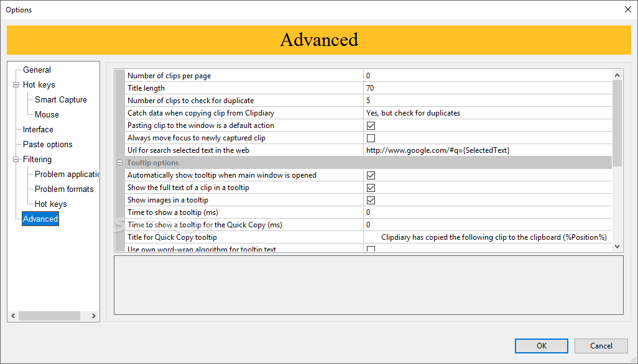Image resolution: width=638 pixels, height=364 pixels.
Task: Edit the Title length value 70
Action: point(488,88)
